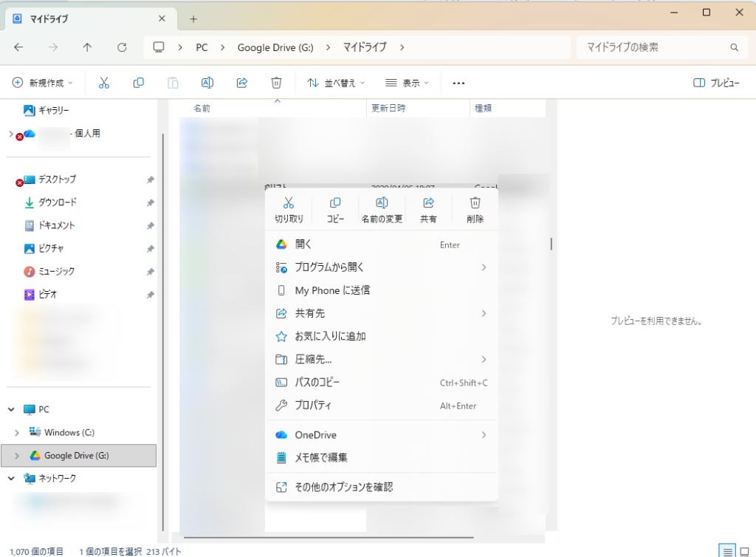Toggle the プレビュー preview pane

pyautogui.click(x=716, y=83)
